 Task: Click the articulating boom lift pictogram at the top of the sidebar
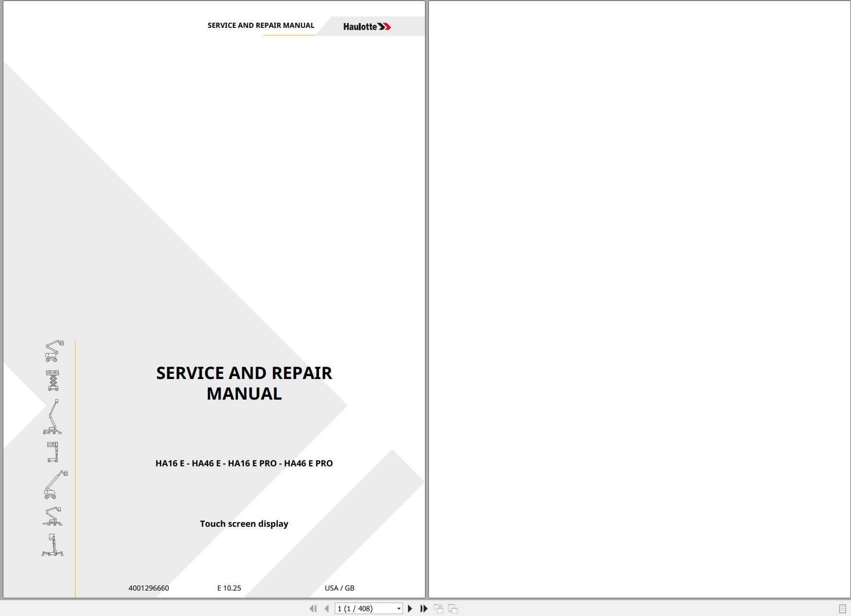(x=54, y=351)
